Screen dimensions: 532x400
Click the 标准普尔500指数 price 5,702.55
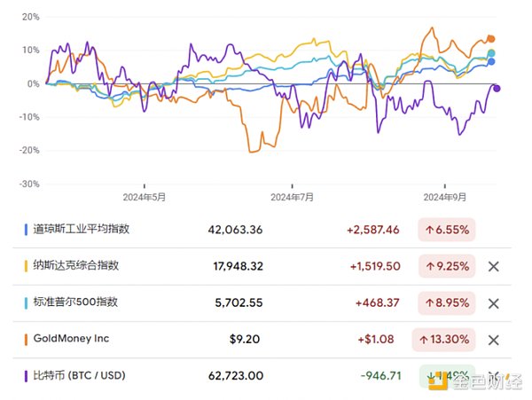point(234,302)
